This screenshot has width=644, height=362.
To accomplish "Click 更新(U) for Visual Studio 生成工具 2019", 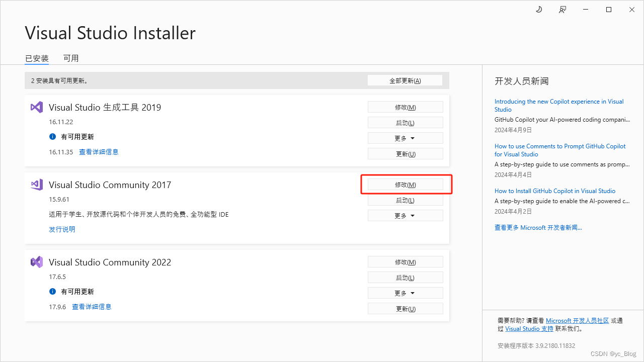I will (406, 154).
